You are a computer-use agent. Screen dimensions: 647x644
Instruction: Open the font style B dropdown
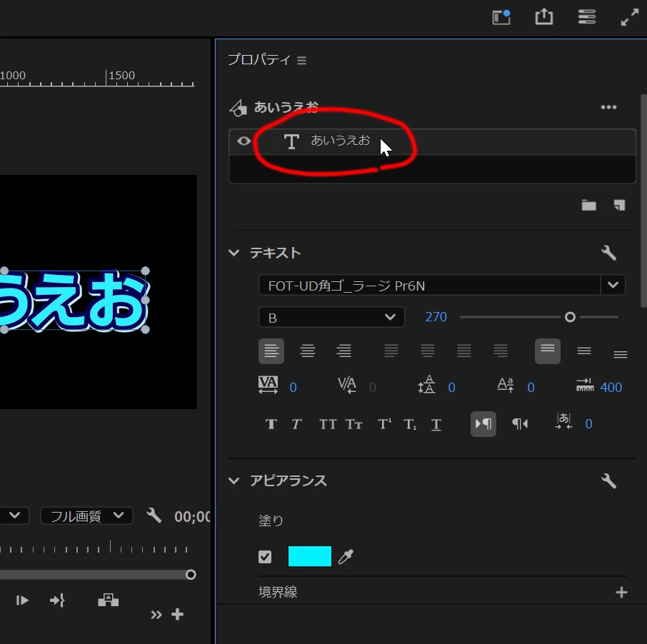(331, 317)
